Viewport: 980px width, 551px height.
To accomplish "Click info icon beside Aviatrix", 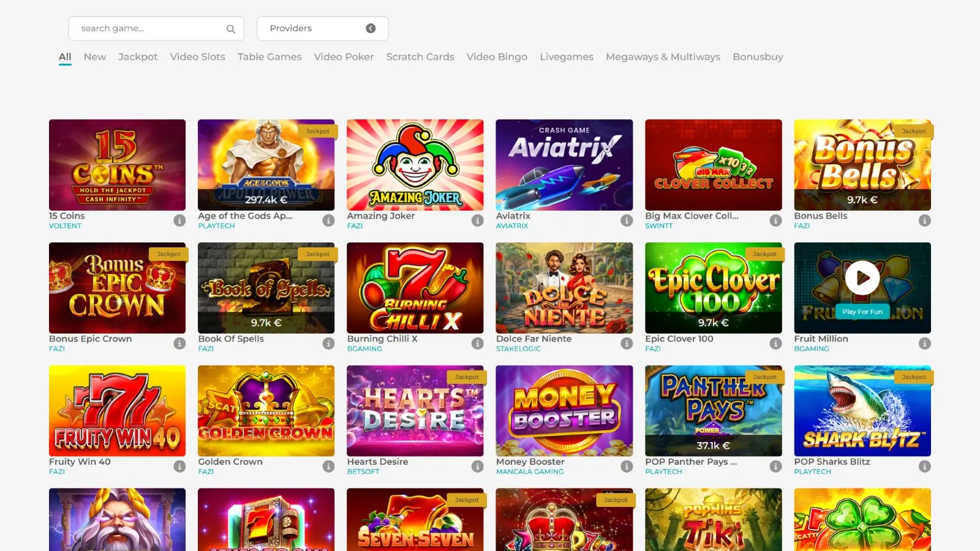I will [627, 220].
